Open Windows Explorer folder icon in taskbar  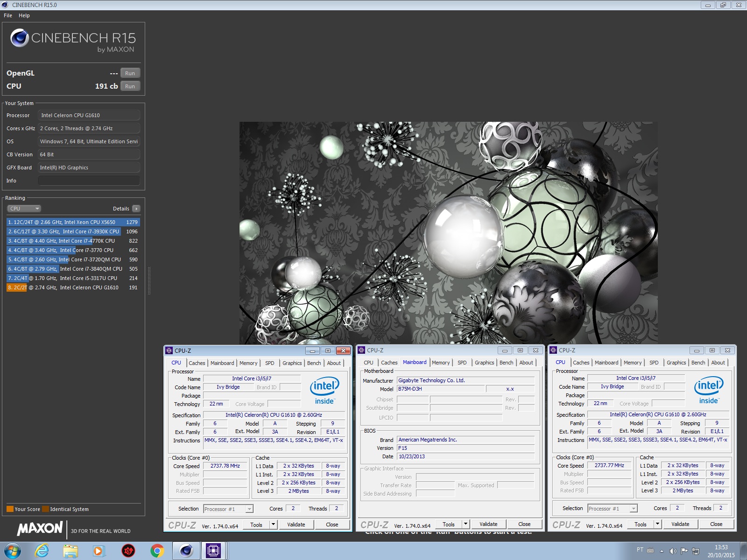(70, 551)
